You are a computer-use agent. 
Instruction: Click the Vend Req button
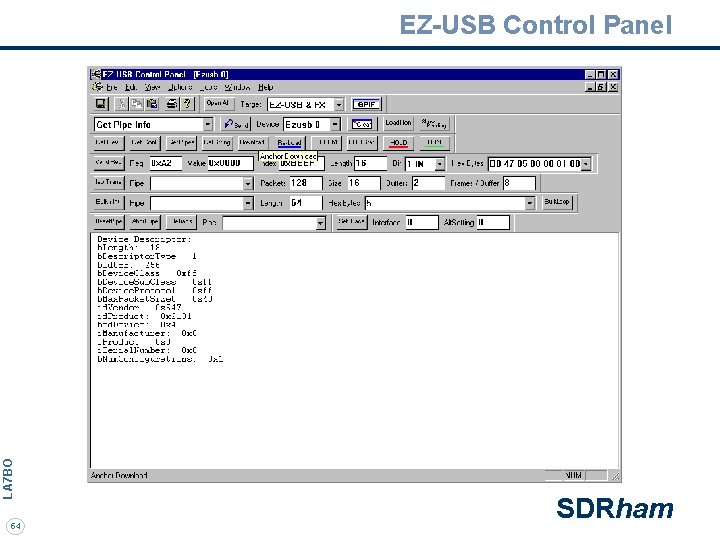tap(108, 163)
